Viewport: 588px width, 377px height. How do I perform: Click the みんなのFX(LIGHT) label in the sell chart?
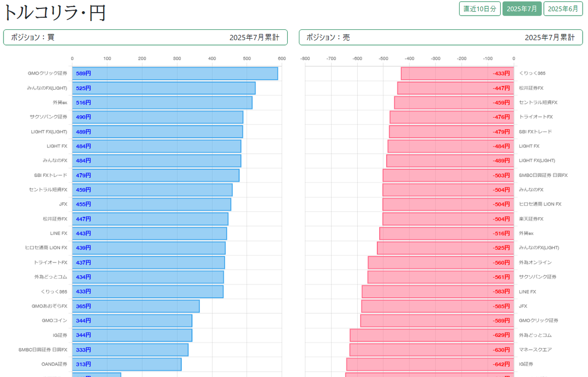point(539,248)
